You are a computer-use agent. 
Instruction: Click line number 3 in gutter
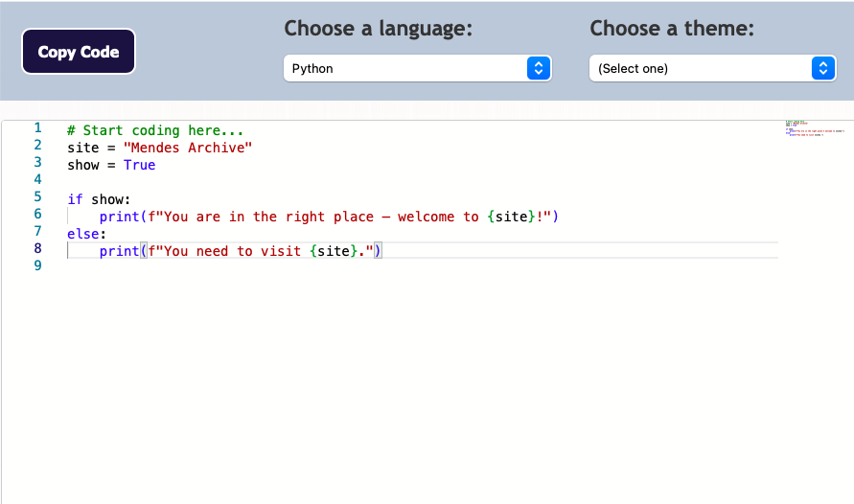click(x=37, y=162)
